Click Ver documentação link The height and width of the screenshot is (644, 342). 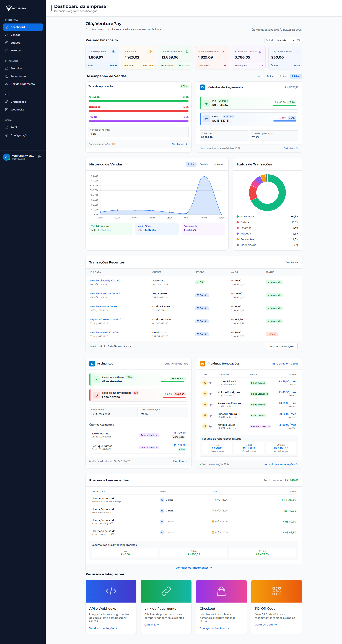pyautogui.click(x=103, y=628)
